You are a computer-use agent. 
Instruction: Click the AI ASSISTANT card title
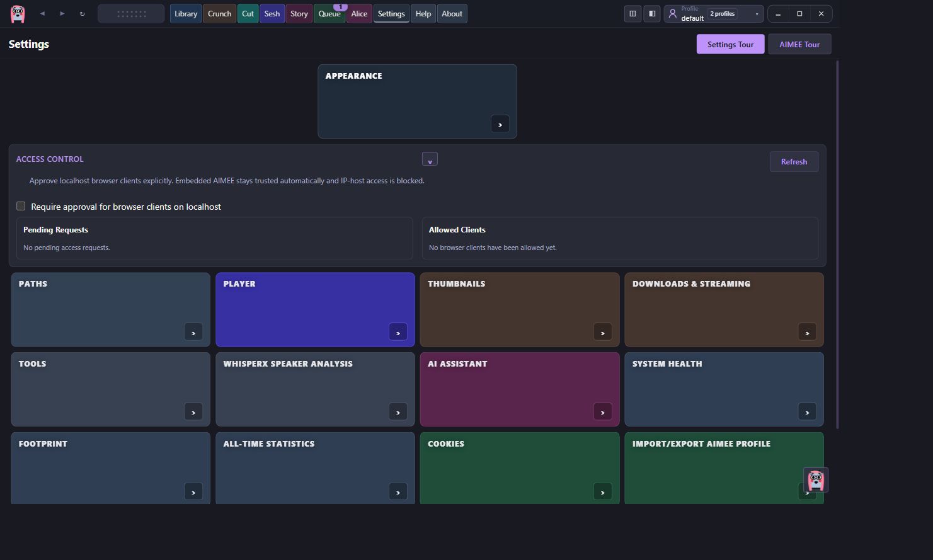[457, 363]
